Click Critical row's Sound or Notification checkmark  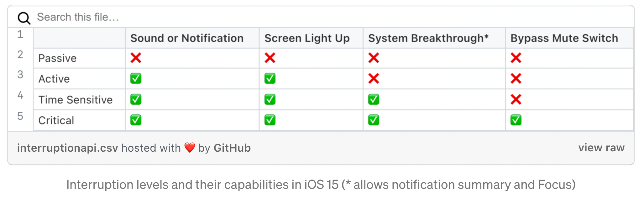point(136,120)
